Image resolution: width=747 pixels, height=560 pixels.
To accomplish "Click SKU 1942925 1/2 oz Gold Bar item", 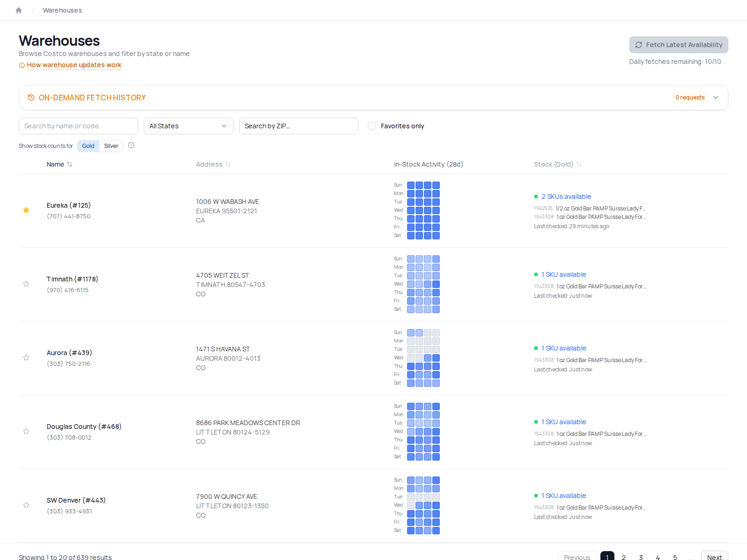I will point(590,209).
